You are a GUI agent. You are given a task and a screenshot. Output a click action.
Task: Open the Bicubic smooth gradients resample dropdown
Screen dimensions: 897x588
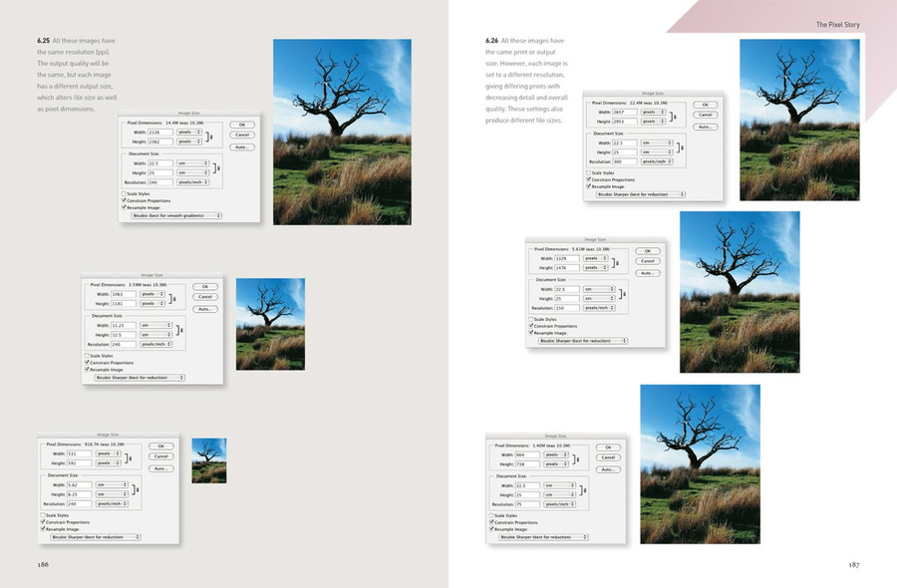coord(173,215)
